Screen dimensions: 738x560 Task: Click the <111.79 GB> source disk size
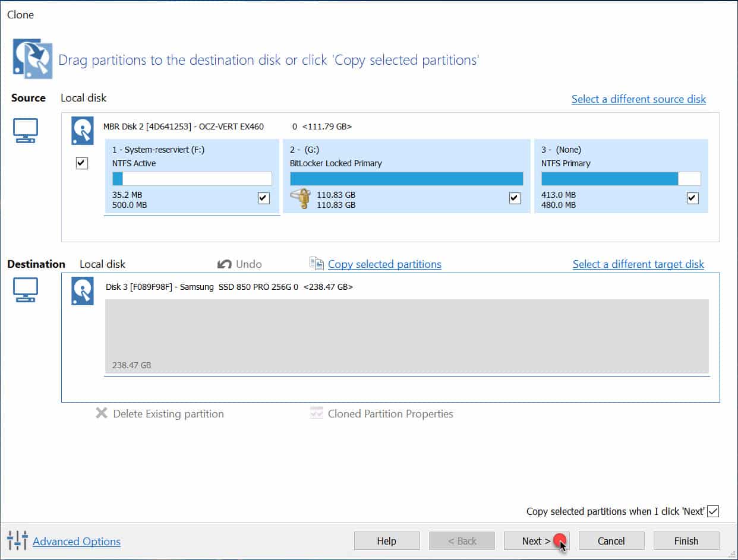[327, 126]
